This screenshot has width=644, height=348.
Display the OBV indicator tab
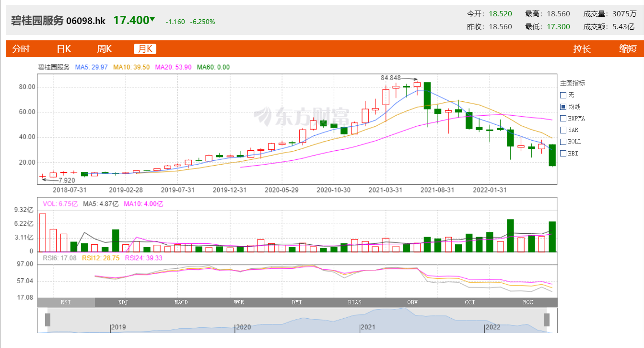coord(412,302)
